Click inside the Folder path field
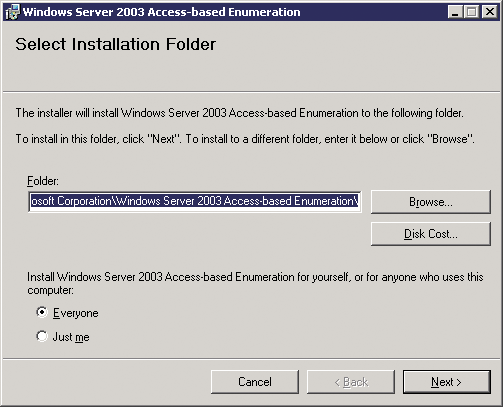 pos(195,201)
